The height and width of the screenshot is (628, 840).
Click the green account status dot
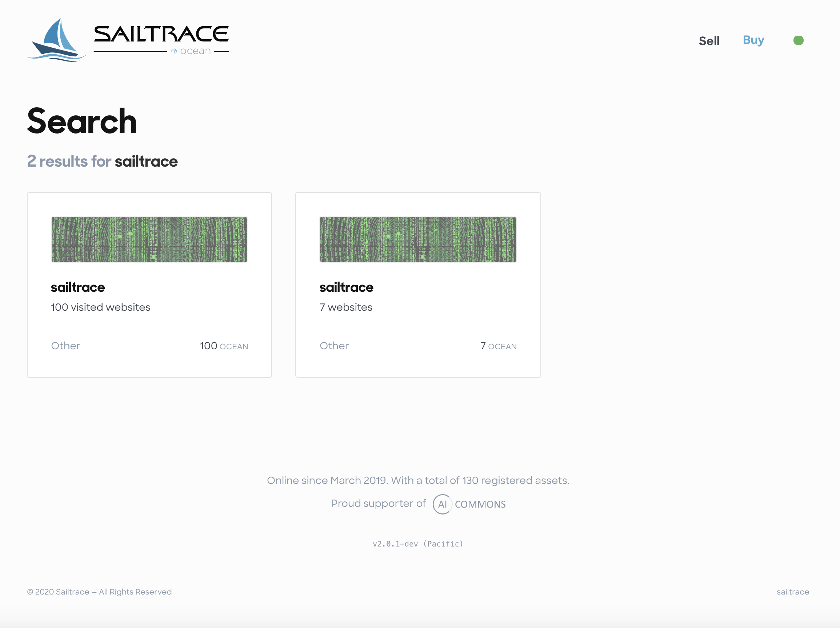(x=798, y=41)
